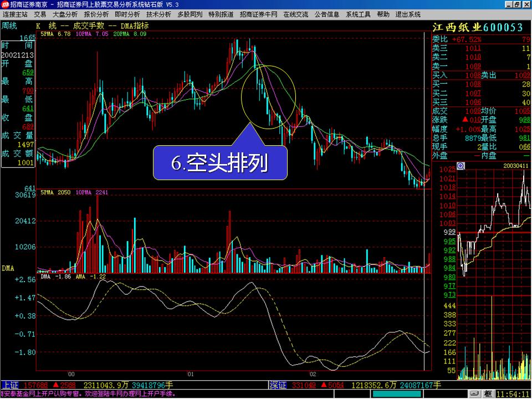
Task: Click the 买入 price label row
Action: point(456,75)
